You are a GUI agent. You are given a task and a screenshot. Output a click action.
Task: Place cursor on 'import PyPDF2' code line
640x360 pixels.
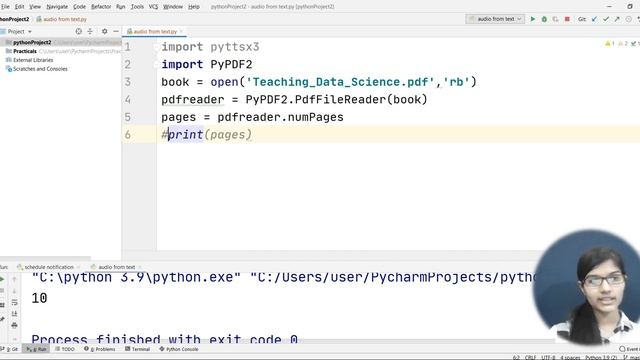coord(207,64)
